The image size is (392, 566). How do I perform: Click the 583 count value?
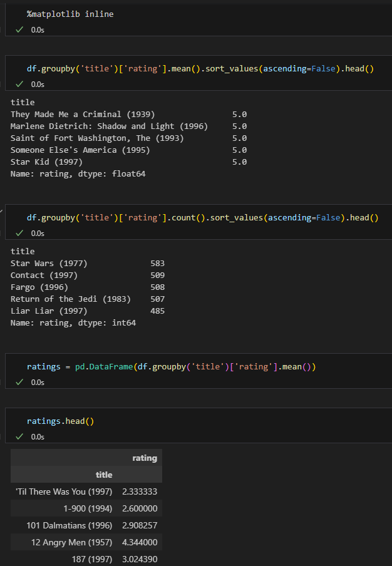tap(157, 264)
